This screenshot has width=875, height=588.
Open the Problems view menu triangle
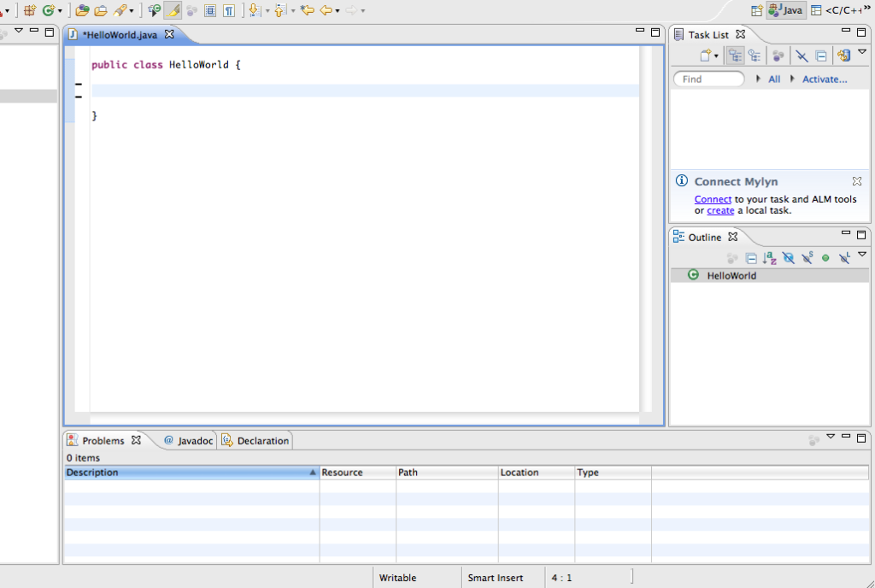click(831, 437)
